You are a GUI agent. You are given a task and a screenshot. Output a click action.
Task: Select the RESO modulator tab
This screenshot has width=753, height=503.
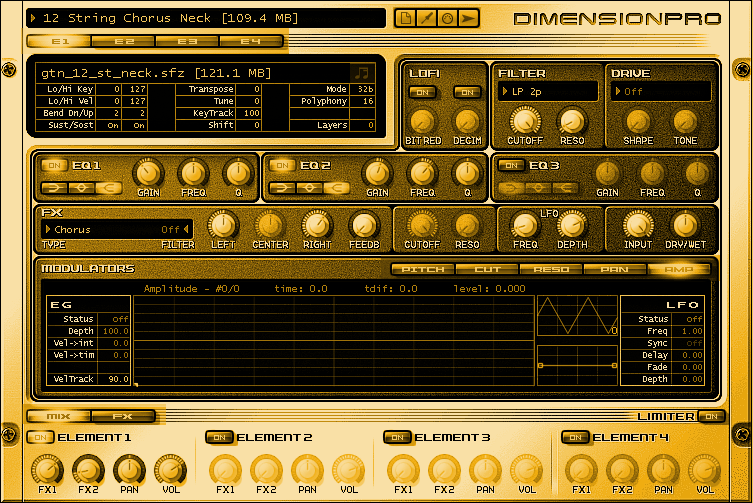pyautogui.click(x=551, y=270)
